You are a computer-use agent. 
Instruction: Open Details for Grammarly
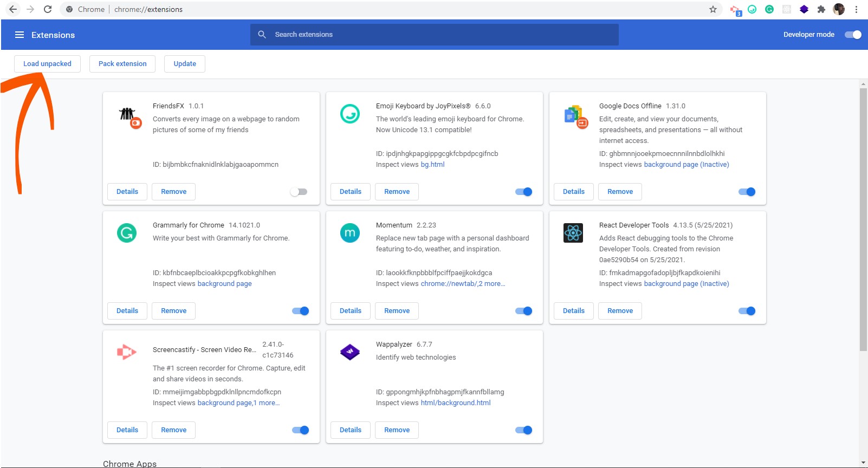(127, 311)
